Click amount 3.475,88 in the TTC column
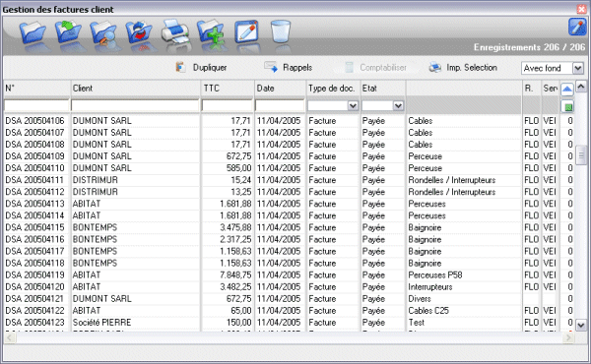591x364 pixels. (x=235, y=227)
